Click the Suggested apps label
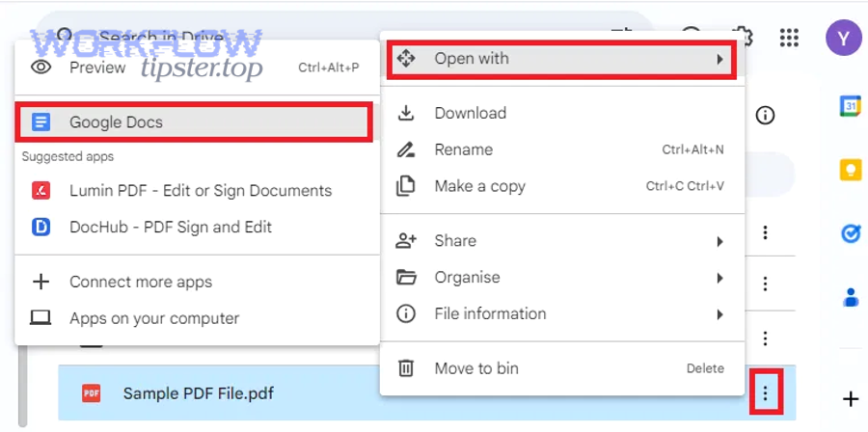The image size is (868, 432). 68,156
